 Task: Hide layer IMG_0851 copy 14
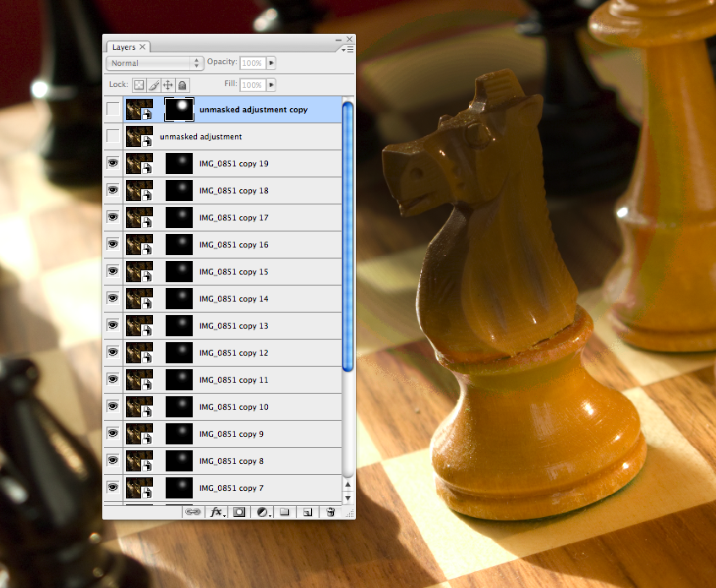[x=112, y=298]
